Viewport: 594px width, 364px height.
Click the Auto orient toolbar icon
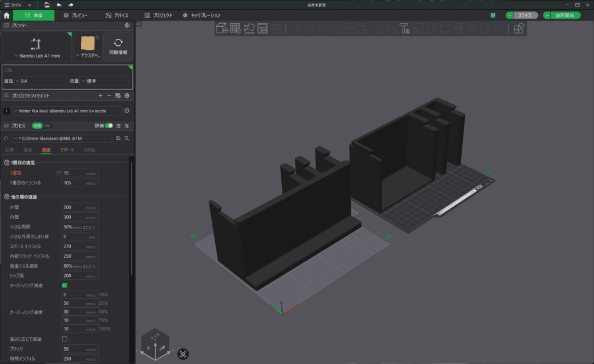pos(249,28)
